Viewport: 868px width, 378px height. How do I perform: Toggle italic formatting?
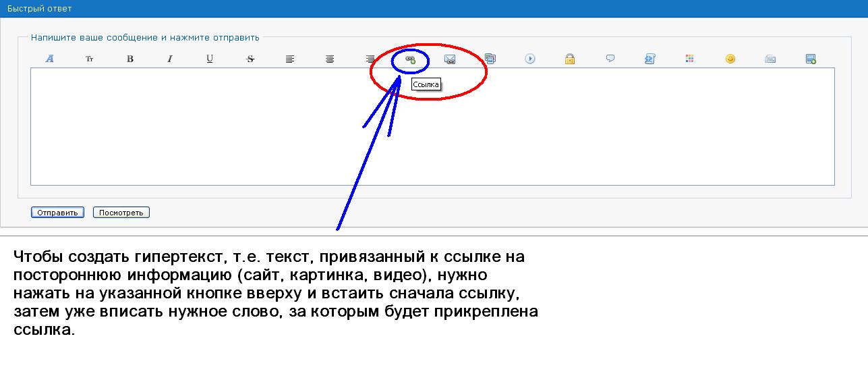(x=170, y=59)
